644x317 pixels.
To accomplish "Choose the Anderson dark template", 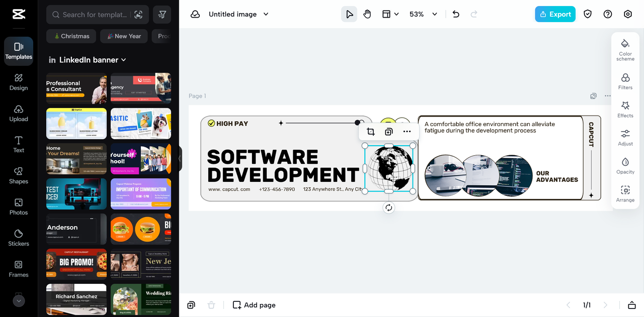I will (76, 229).
